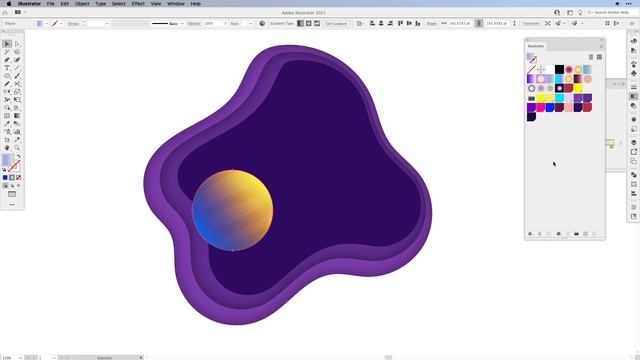Click the Search Adobe Help field
This screenshot has width=640, height=360.
pyautogui.click(x=611, y=13)
